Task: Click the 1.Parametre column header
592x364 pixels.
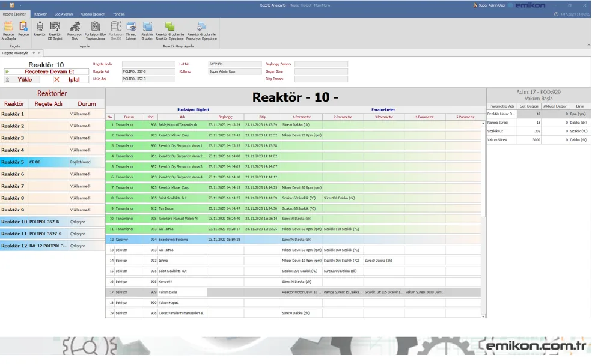Action: (302, 117)
